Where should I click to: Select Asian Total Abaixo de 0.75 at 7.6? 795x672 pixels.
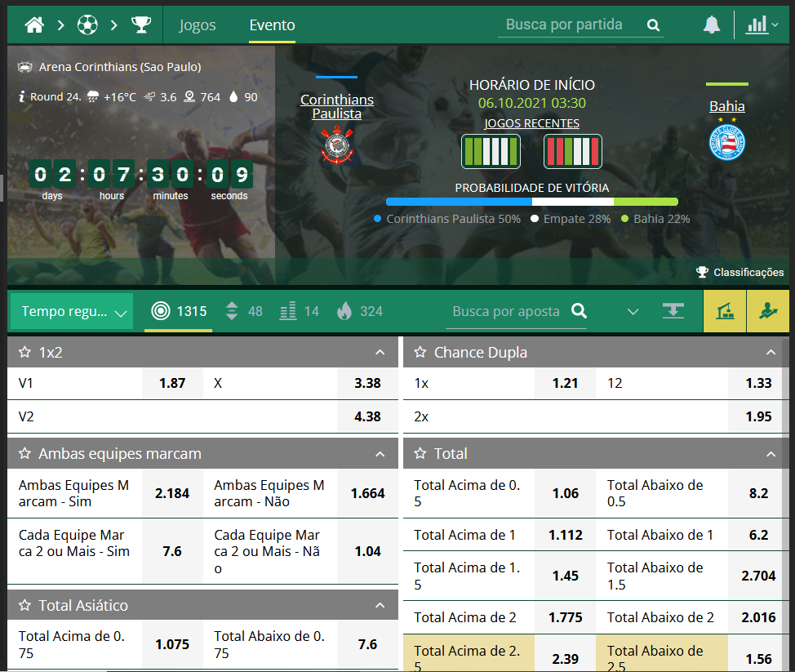(x=367, y=644)
